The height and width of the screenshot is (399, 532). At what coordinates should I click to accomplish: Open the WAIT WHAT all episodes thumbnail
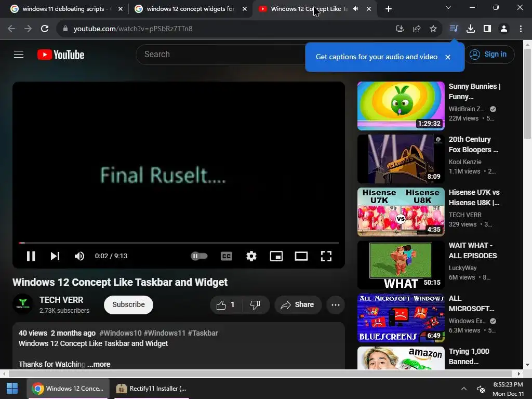point(401,264)
